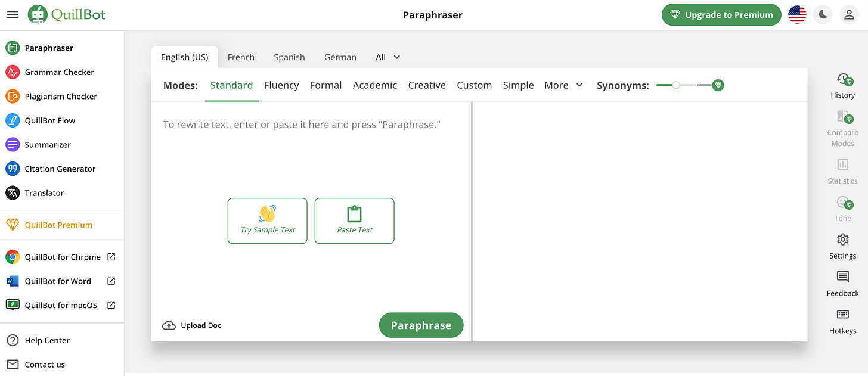The width and height of the screenshot is (868, 376).
Task: Switch to the German tab
Action: pyautogui.click(x=340, y=57)
